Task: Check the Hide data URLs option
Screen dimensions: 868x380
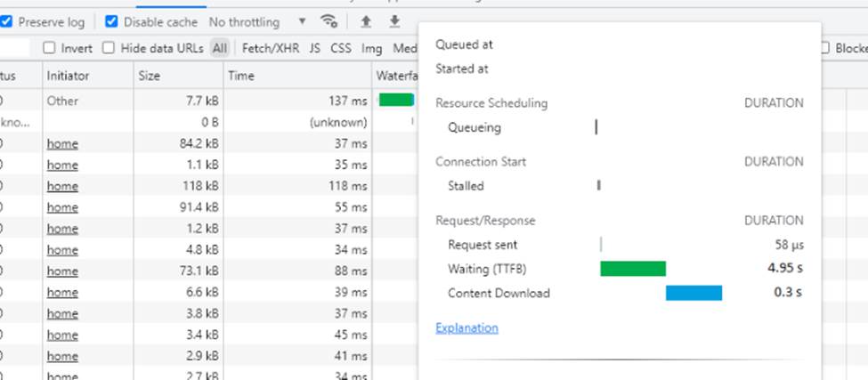Action: pyautogui.click(x=110, y=48)
